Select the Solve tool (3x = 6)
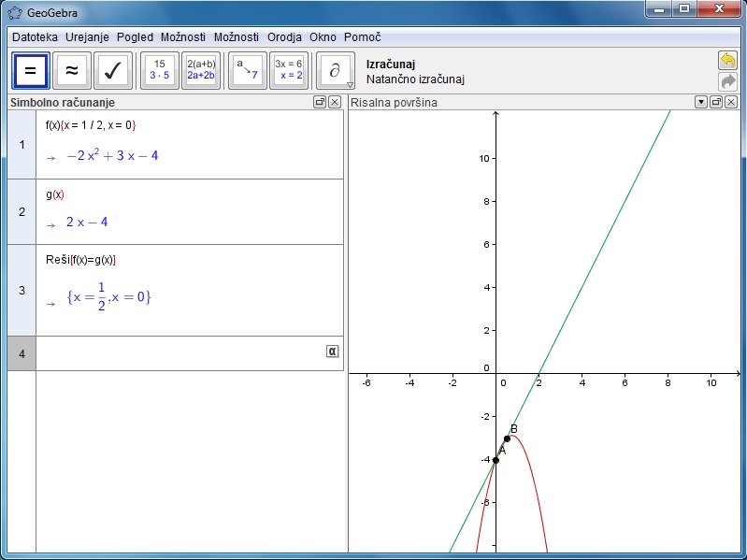Image resolution: width=747 pixels, height=560 pixels. (289, 70)
